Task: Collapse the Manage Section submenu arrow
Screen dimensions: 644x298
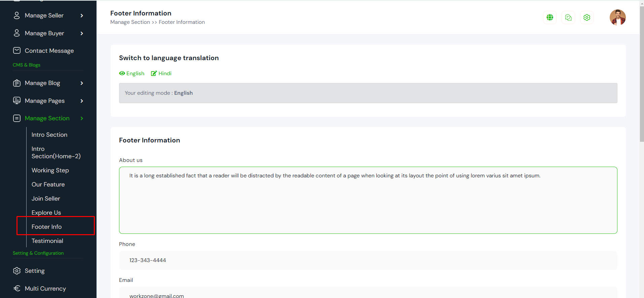Action: click(82, 118)
